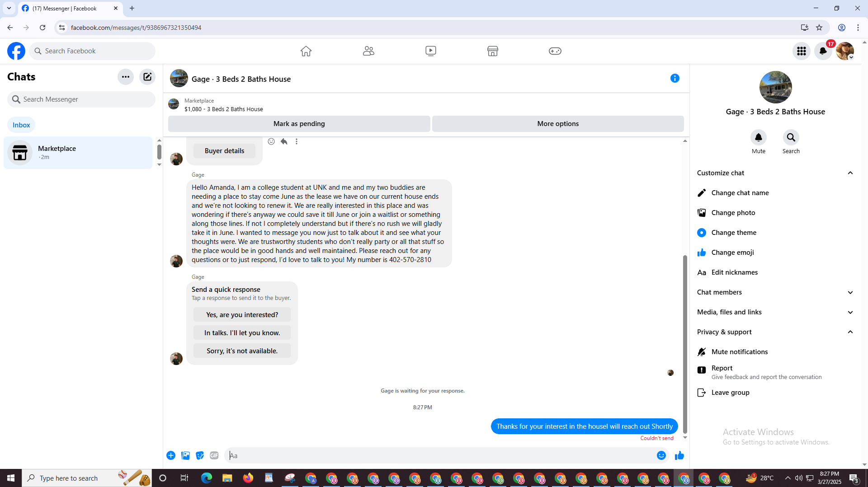
Task: Focus the Search Messenger field
Action: click(x=81, y=99)
